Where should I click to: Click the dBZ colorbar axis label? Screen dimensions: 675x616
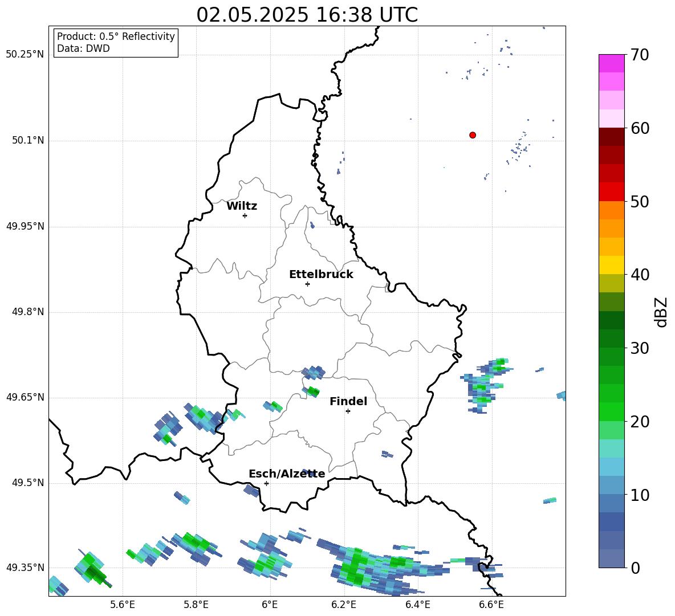coord(662,312)
